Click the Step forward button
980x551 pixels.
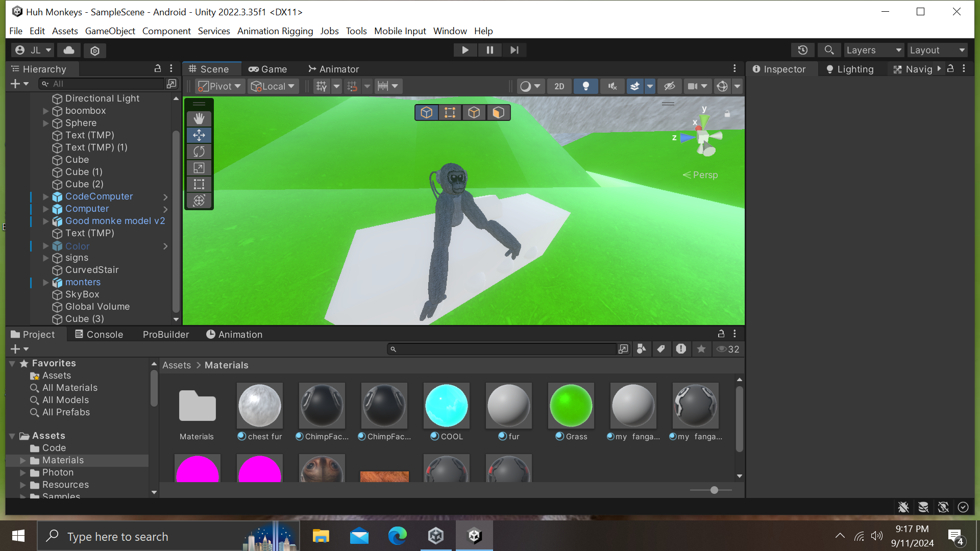[514, 50]
